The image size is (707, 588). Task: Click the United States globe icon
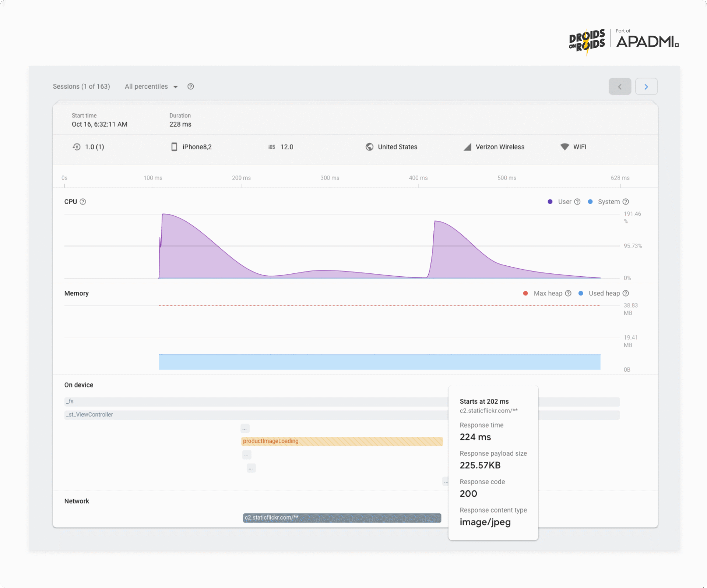coord(369,147)
